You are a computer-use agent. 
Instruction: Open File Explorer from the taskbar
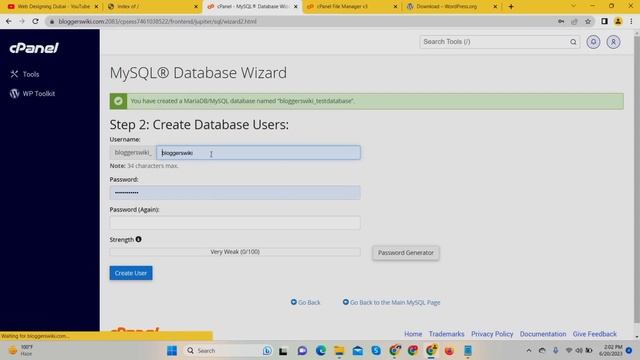[339, 351]
